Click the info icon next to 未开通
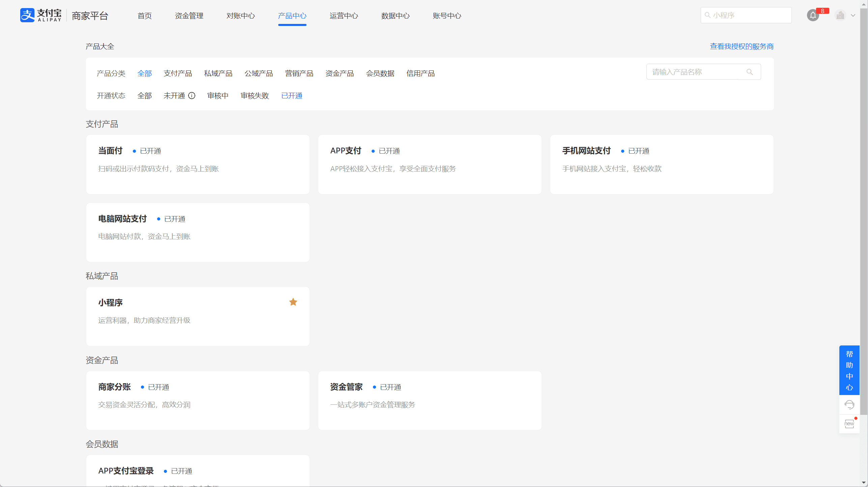This screenshot has width=868, height=487. (192, 96)
